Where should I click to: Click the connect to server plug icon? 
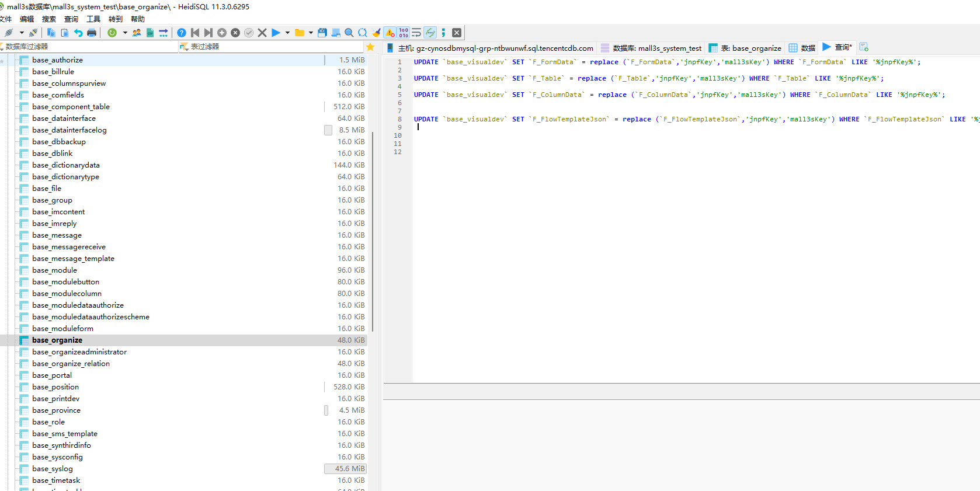tap(8, 33)
